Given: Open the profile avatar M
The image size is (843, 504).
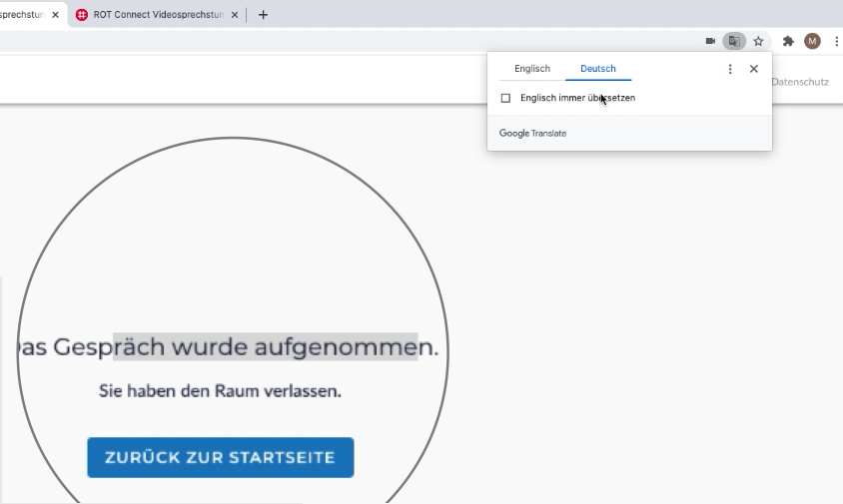Looking at the screenshot, I should tap(812, 41).
